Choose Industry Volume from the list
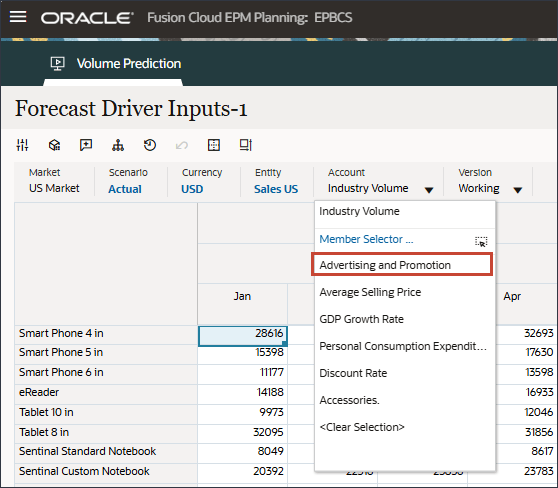Image resolution: width=558 pixels, height=488 pixels. tap(405, 211)
